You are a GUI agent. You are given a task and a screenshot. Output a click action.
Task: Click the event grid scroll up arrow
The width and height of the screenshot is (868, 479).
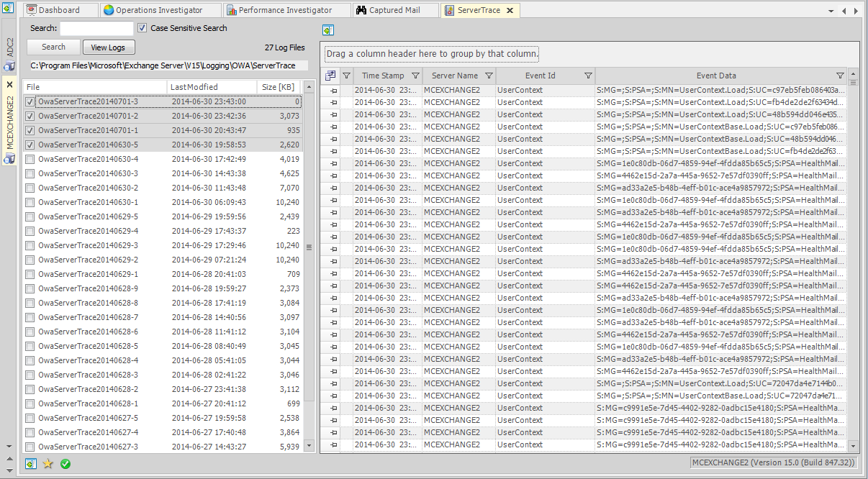[x=854, y=73]
